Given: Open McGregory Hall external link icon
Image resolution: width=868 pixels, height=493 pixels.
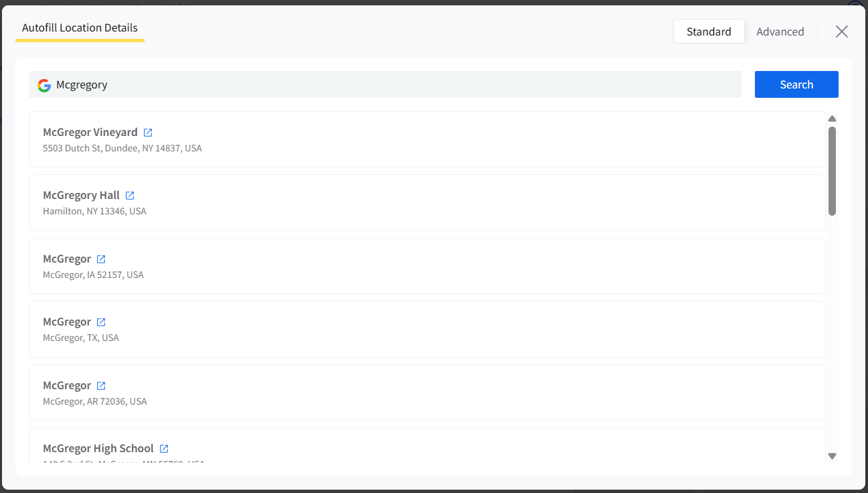Looking at the screenshot, I should (x=130, y=196).
